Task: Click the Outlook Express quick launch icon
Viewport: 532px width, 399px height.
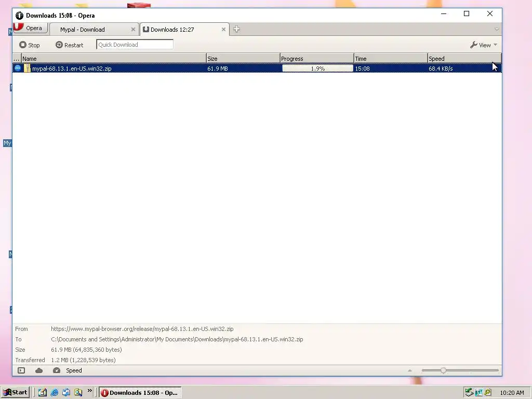Action: (x=66, y=393)
